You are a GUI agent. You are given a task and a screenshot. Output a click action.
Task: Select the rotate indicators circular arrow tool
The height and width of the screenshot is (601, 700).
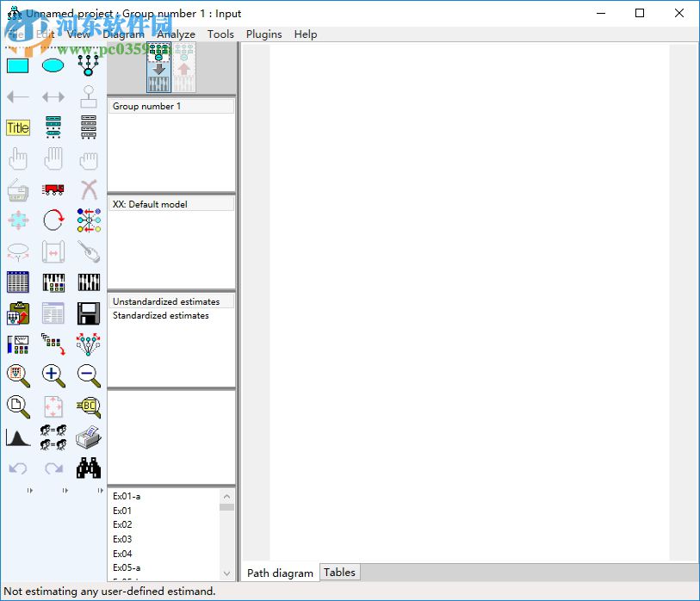tap(53, 220)
